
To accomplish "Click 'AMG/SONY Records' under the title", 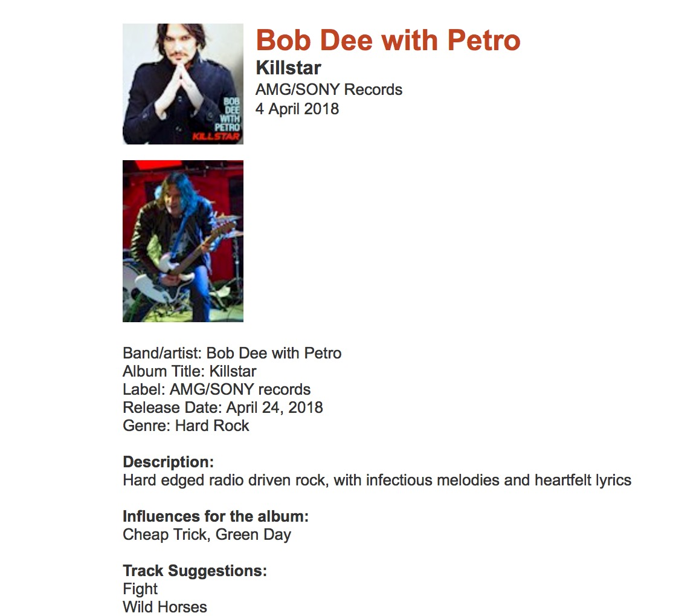I will click(329, 90).
